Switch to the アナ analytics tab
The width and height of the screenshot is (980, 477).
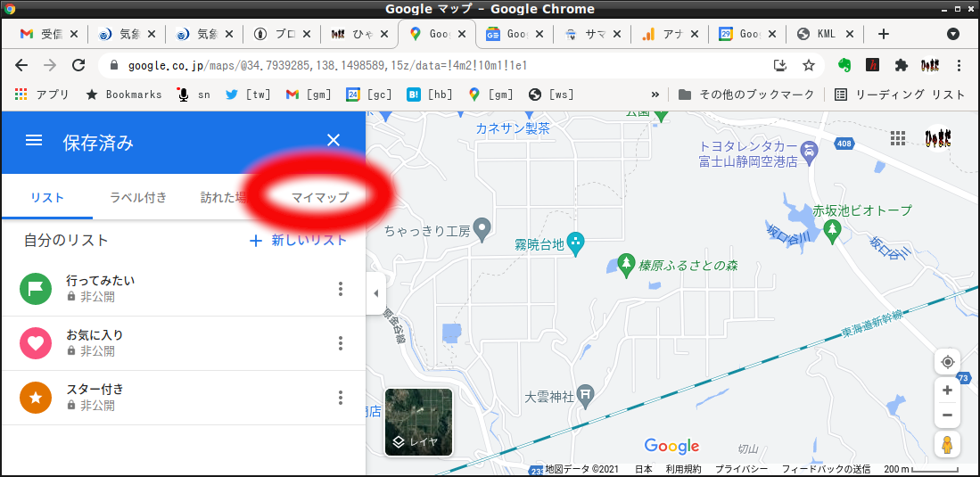point(670,35)
